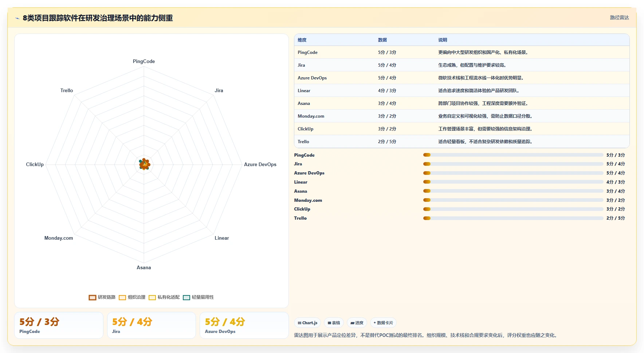Click the small icon before the page title
The height and width of the screenshot is (353, 644).
[17, 18]
